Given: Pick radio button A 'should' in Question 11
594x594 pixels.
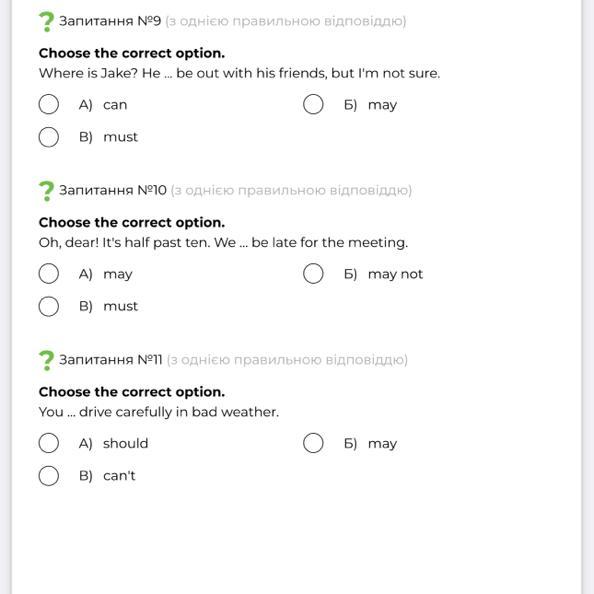Looking at the screenshot, I should coord(48,443).
